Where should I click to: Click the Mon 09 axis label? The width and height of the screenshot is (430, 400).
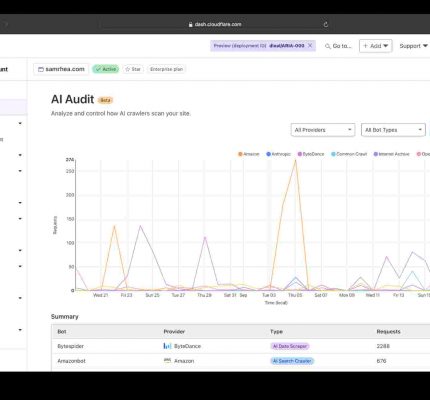click(347, 295)
